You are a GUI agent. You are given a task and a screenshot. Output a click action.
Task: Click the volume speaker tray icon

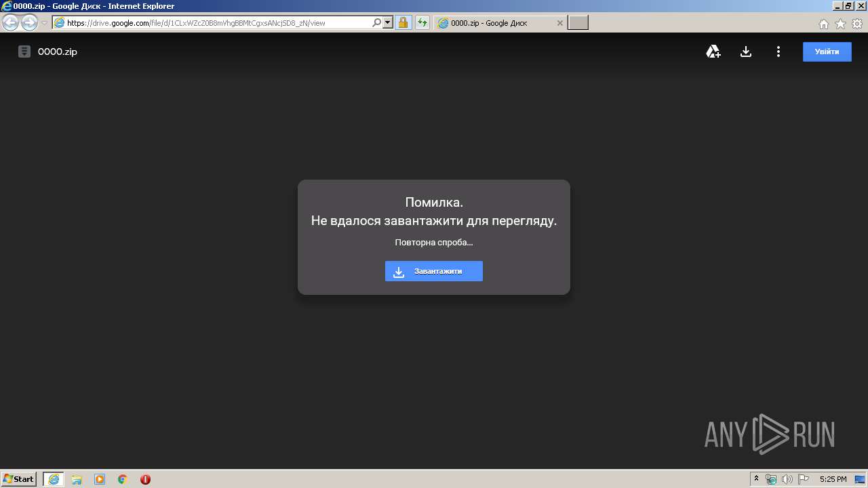(x=787, y=479)
